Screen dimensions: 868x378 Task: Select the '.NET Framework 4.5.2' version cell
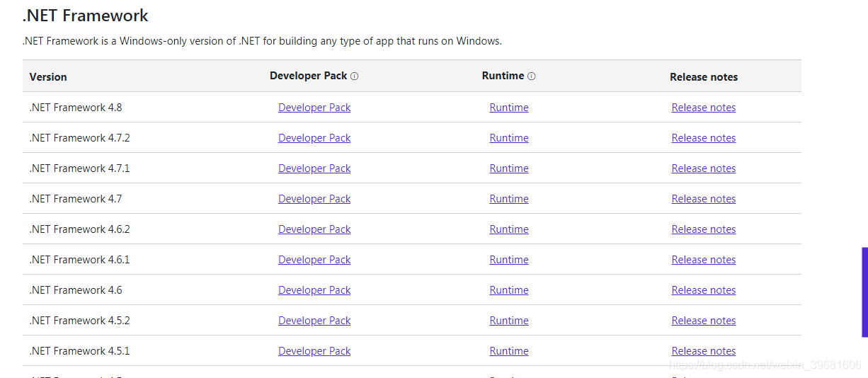pyautogui.click(x=80, y=321)
